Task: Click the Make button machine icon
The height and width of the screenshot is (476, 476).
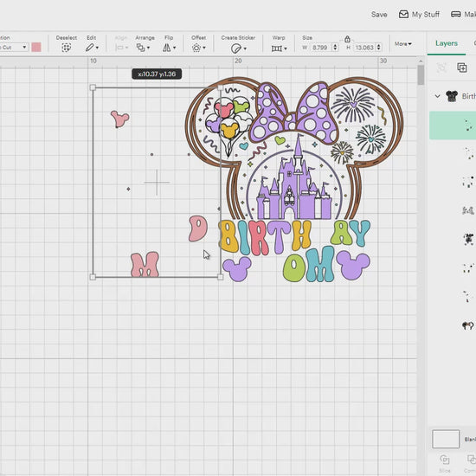Action: click(x=455, y=14)
